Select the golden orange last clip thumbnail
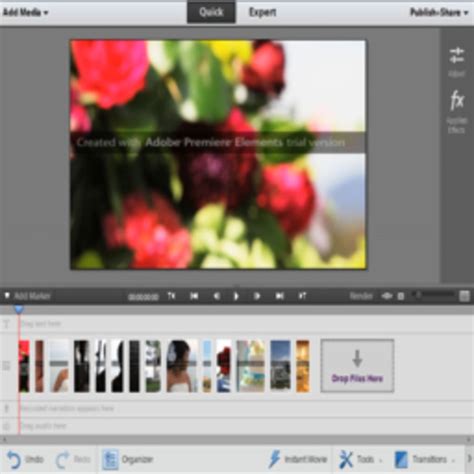Screen dimensions: 474x474 pos(303,366)
